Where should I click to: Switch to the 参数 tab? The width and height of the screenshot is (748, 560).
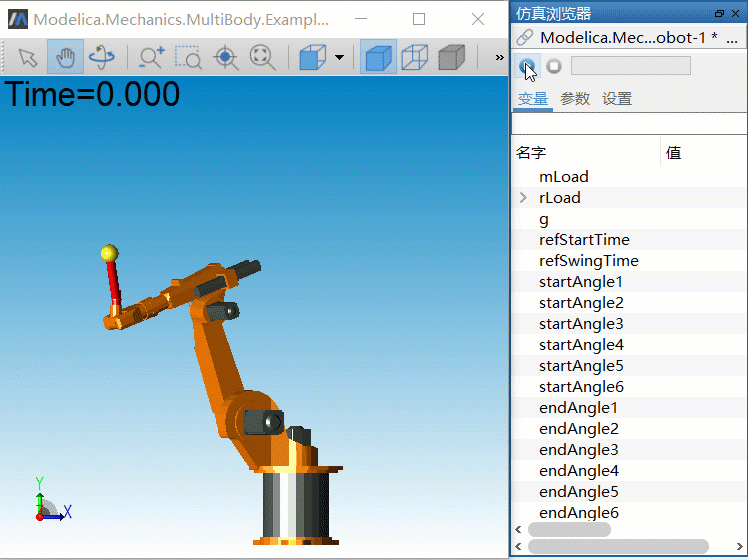[x=575, y=99]
